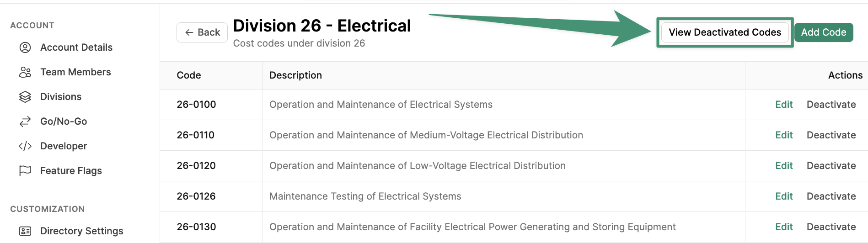The width and height of the screenshot is (868, 243).
Task: Click the Developer code brackets icon
Action: [x=25, y=146]
